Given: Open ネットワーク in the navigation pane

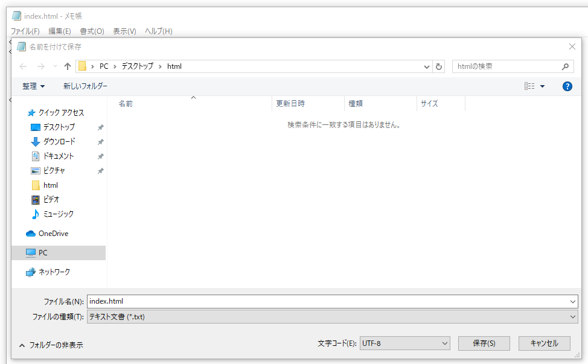Looking at the screenshot, I should click(x=55, y=272).
